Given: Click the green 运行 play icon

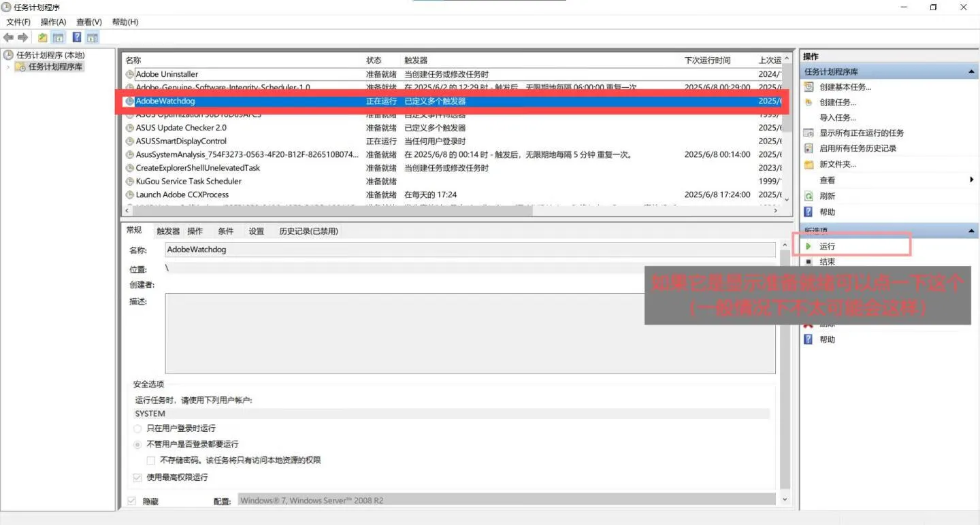Looking at the screenshot, I should (808, 246).
